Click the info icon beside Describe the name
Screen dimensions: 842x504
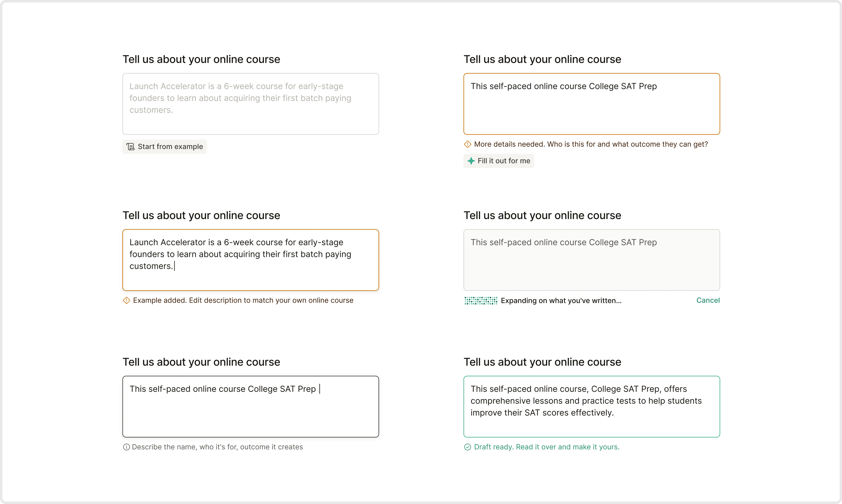(127, 447)
